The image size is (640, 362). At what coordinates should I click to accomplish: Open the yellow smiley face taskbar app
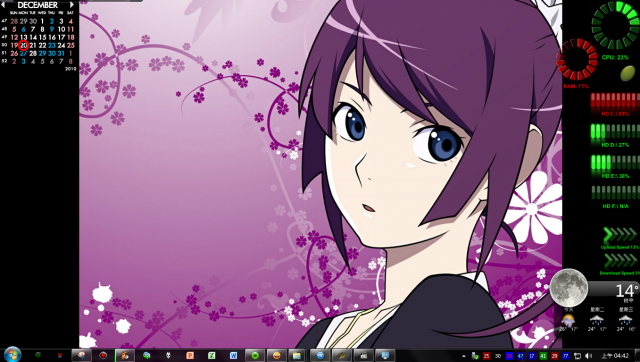click(x=276, y=355)
